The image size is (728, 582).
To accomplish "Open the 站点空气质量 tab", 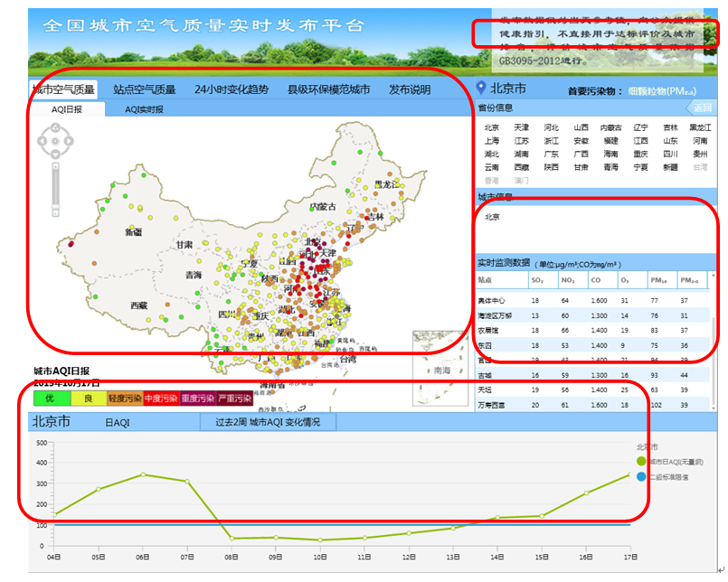I will click(145, 89).
